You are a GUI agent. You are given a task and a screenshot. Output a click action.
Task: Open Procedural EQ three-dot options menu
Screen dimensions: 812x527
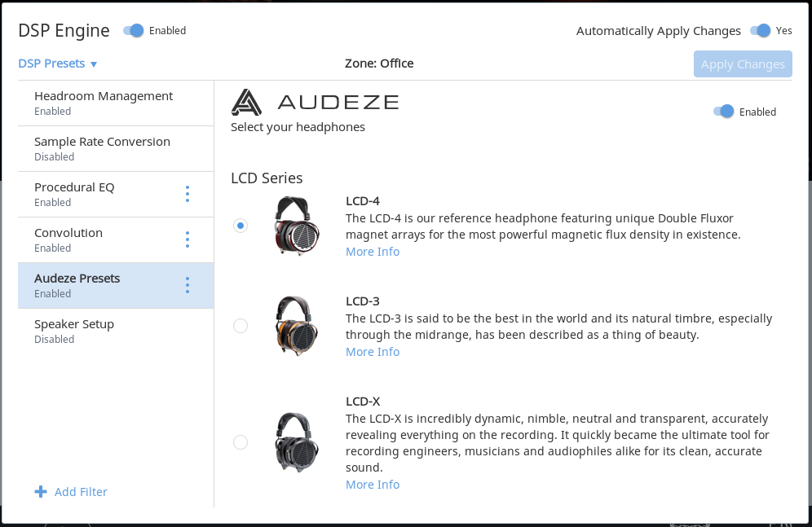[188, 194]
